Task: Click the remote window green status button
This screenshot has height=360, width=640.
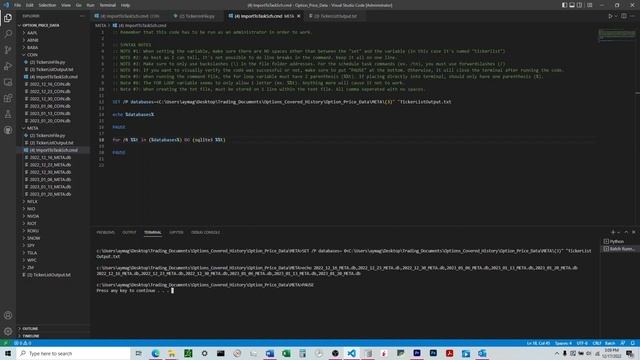Action: [5, 343]
